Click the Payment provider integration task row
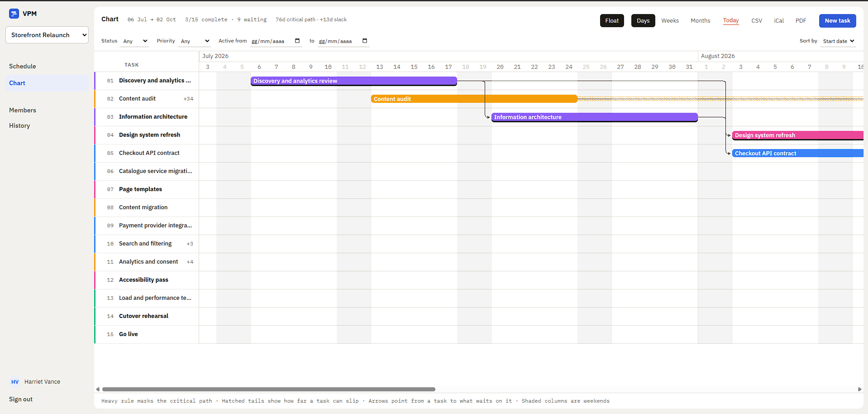The width and height of the screenshot is (868, 414). (x=147, y=226)
